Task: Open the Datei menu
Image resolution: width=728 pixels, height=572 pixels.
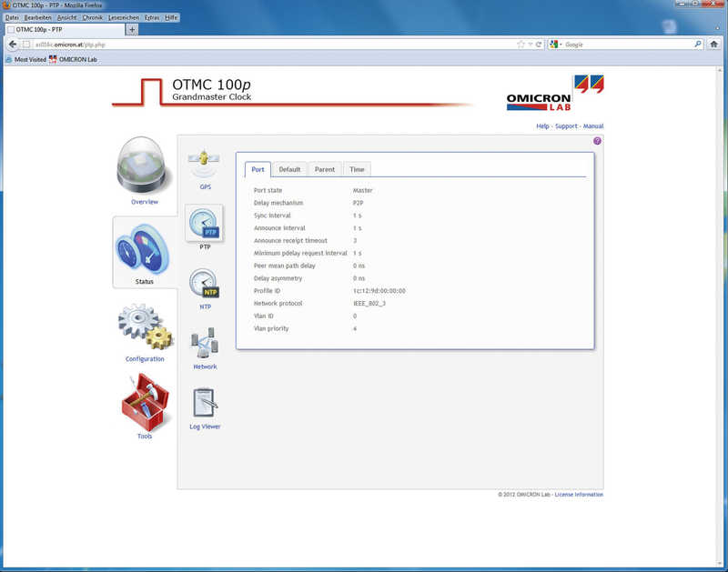Action: pos(12,17)
